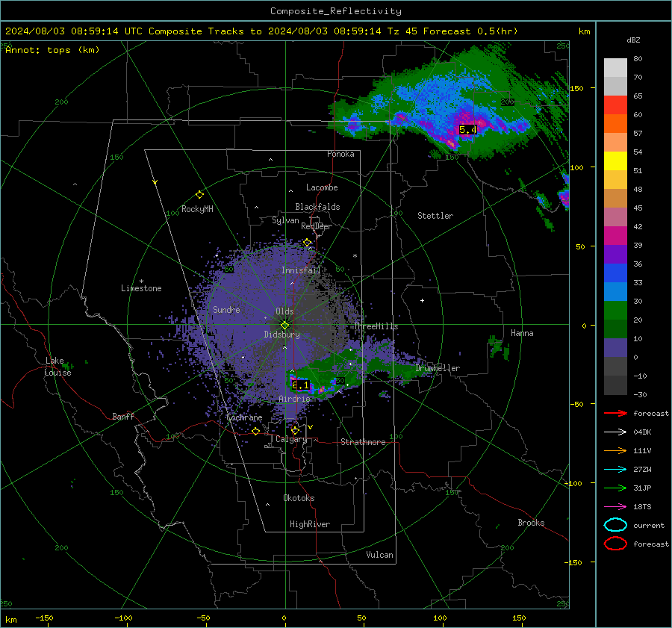Click the blue swatch for 33 dBZ
Image resolution: width=672 pixels, height=628 pixels.
(x=615, y=291)
